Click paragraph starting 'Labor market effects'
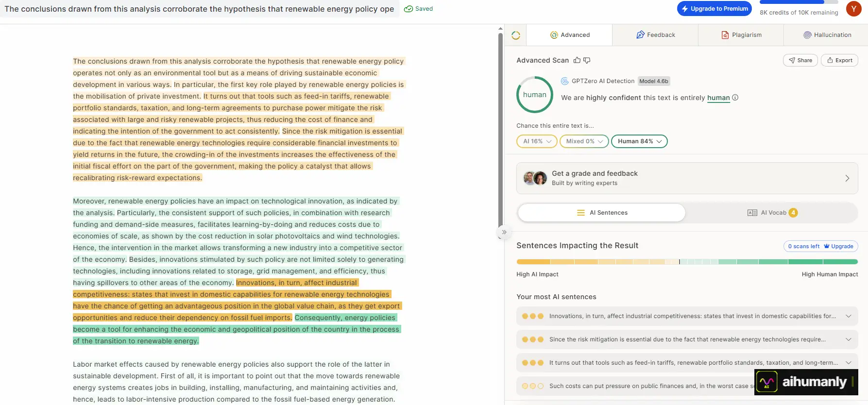The image size is (868, 405). [236, 382]
